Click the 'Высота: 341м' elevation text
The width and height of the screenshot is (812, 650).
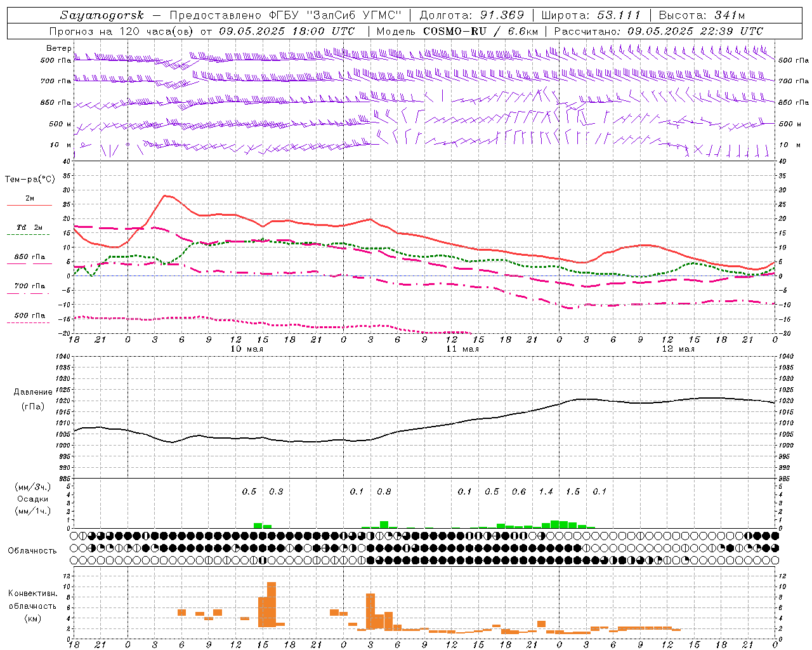[x=702, y=15]
